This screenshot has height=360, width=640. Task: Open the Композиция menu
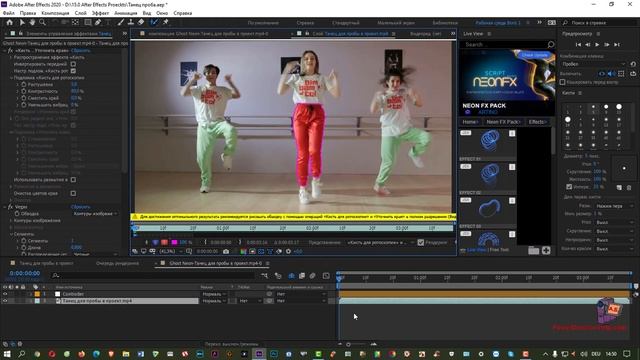click(x=56, y=13)
